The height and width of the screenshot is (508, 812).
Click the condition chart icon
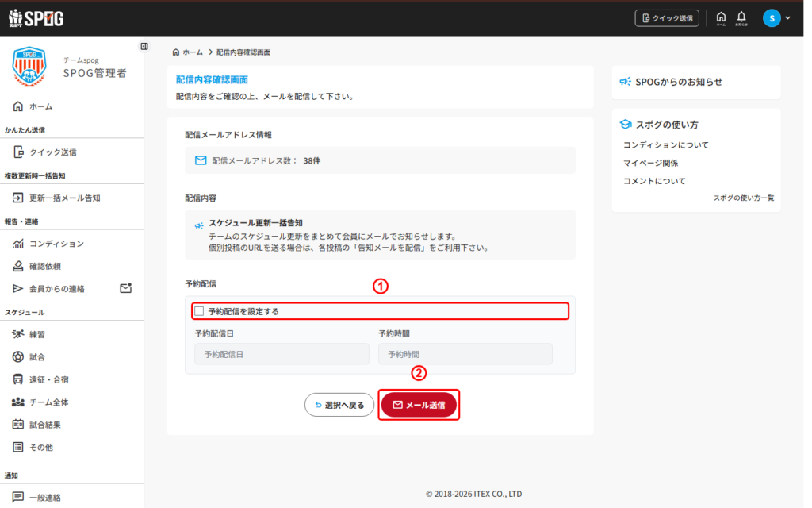coord(18,243)
